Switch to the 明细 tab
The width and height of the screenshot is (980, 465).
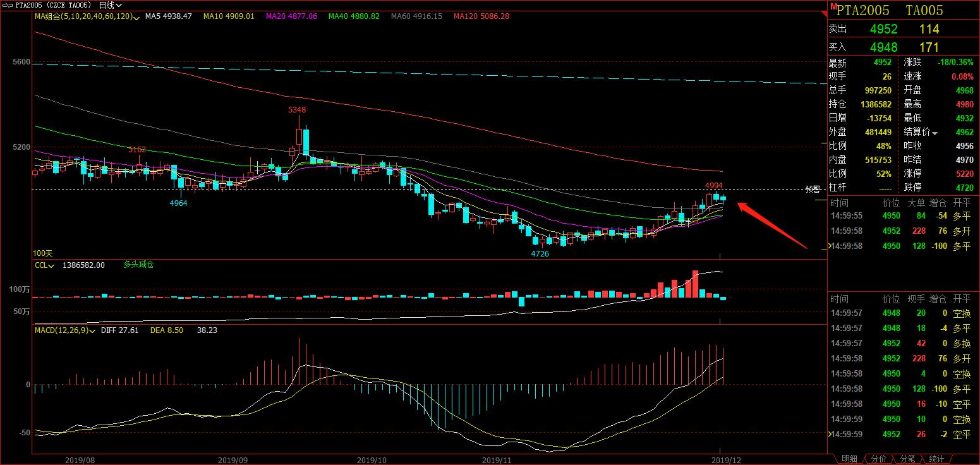pos(849,459)
